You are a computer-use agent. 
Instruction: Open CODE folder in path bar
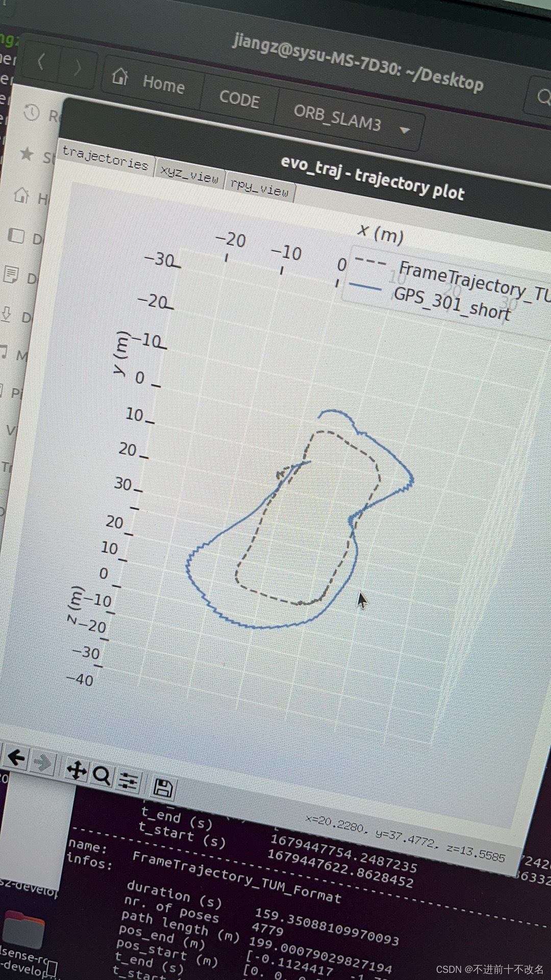click(x=239, y=99)
